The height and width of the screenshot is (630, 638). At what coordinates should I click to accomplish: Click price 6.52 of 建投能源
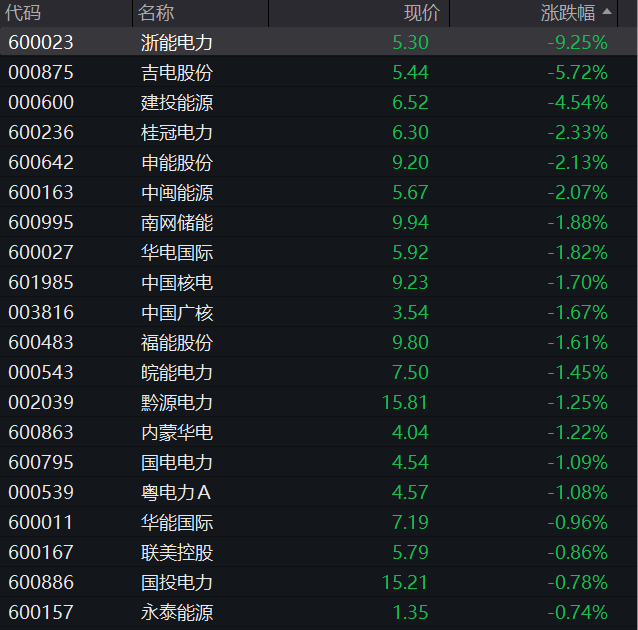(410, 102)
